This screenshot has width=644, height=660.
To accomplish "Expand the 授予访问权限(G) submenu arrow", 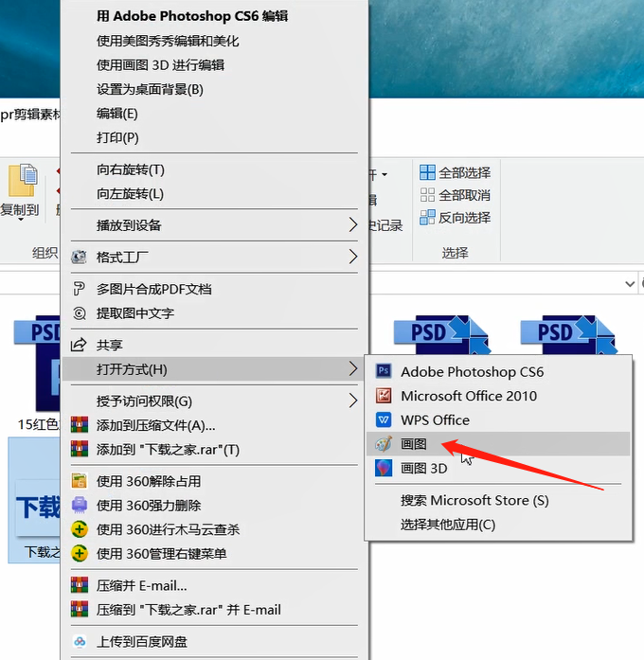I will (x=352, y=401).
